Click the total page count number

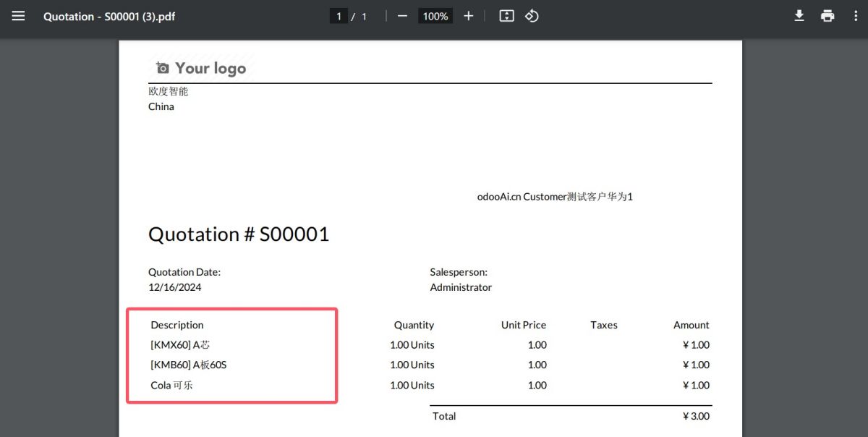365,16
